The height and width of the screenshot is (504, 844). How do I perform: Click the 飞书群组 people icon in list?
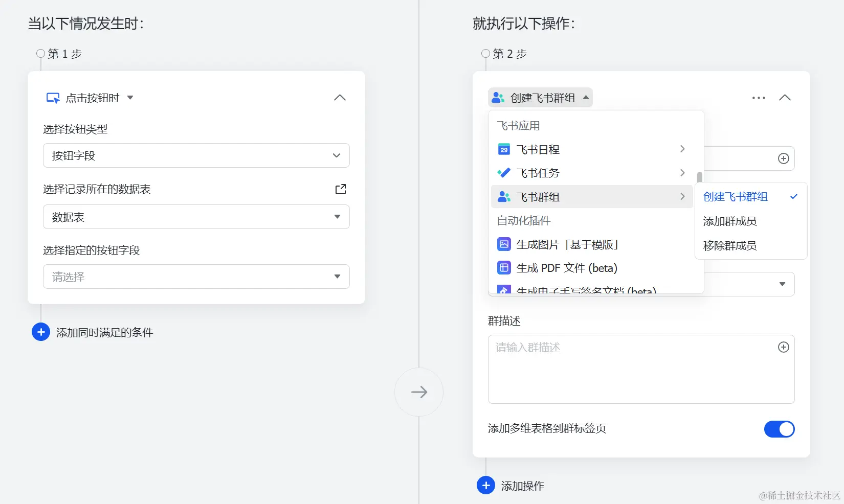click(504, 197)
